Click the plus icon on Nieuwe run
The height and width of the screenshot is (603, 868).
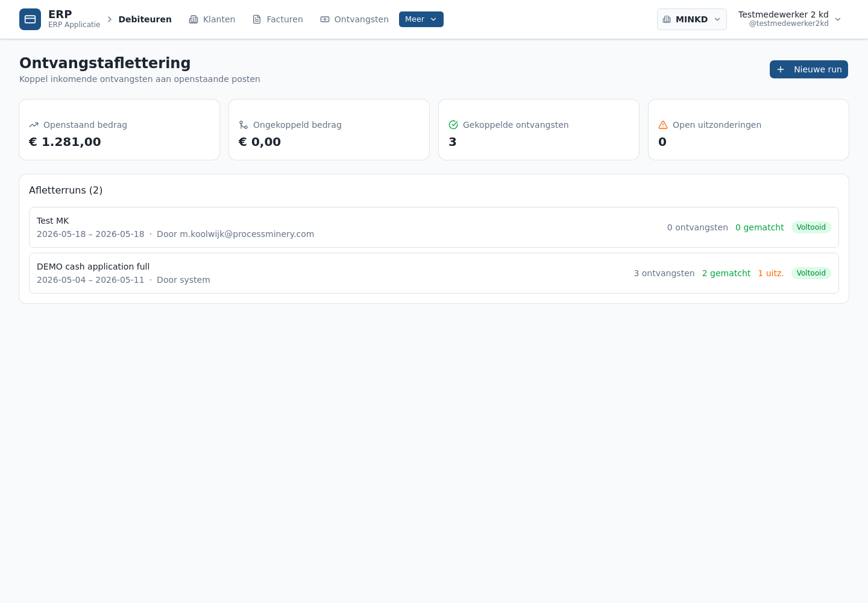pyautogui.click(x=781, y=69)
